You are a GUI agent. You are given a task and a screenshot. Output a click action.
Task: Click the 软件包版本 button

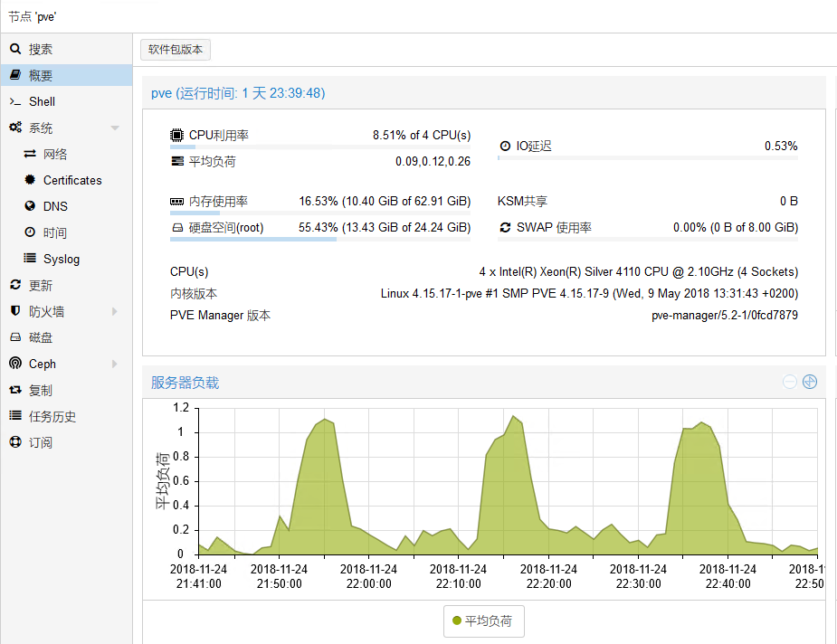(x=176, y=50)
